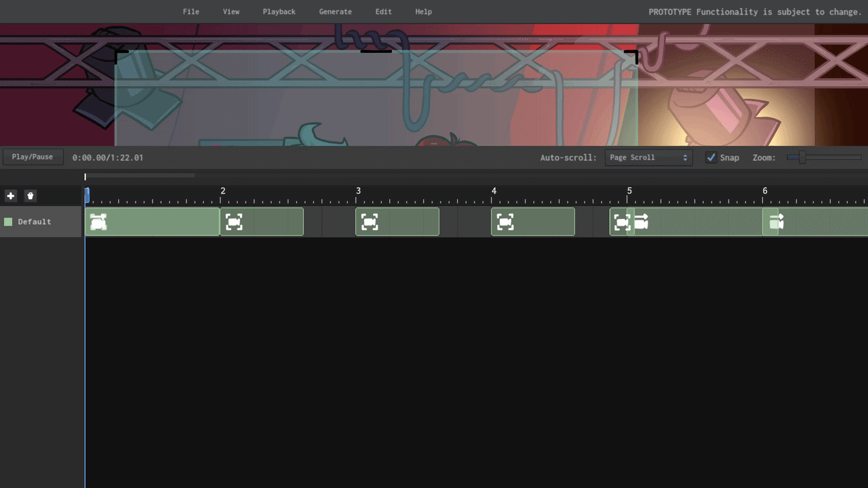
Task: Select the camera focus event at beat 4
Action: coord(505,222)
